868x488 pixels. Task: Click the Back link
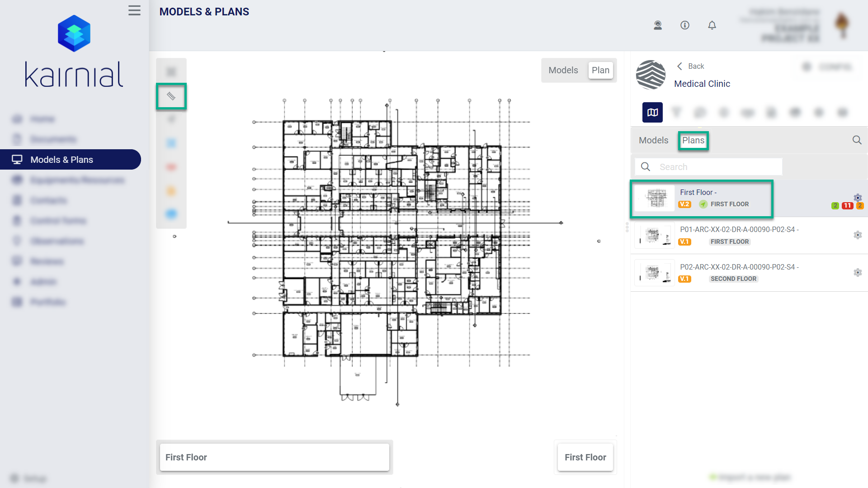691,66
